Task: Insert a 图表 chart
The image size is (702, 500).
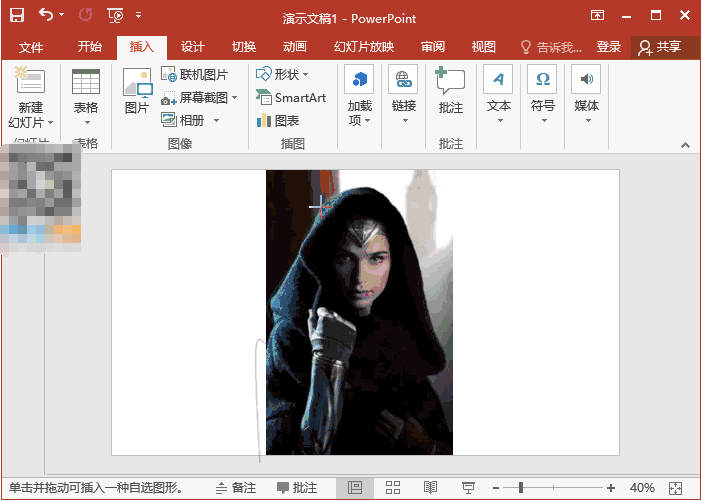Action: pos(278,120)
